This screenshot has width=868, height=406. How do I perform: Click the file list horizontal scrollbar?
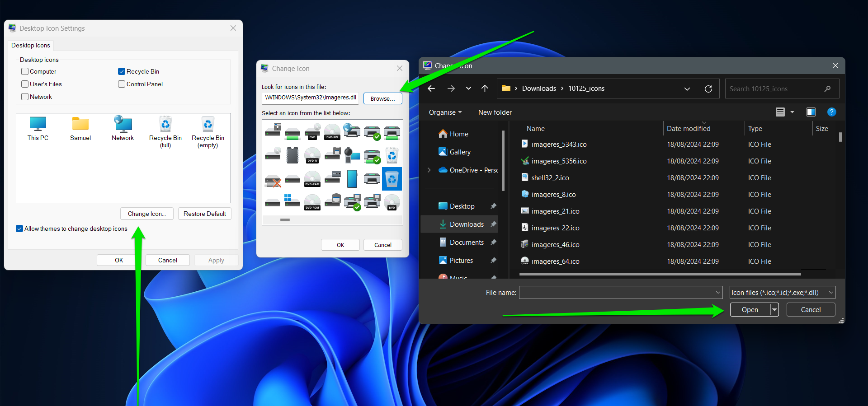coord(660,274)
